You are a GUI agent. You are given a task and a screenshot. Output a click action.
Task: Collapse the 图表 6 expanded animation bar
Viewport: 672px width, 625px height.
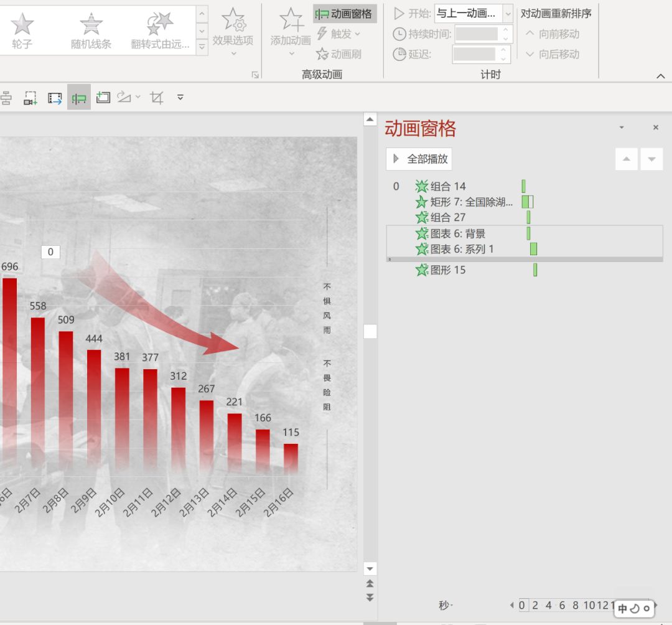tap(525, 260)
